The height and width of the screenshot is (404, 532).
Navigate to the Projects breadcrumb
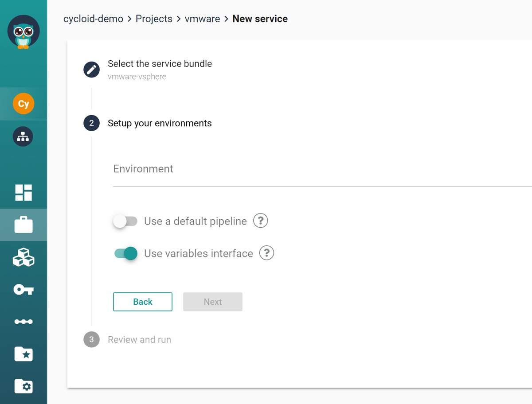154,19
